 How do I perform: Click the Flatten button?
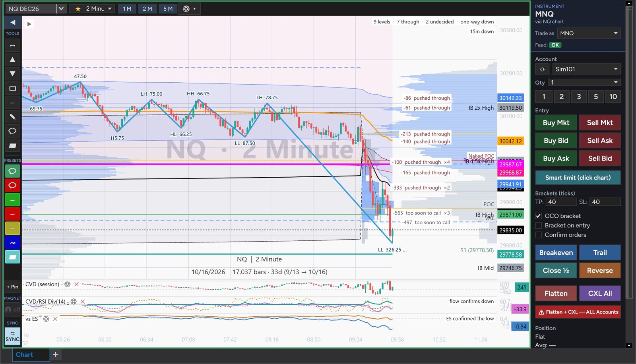pos(556,294)
